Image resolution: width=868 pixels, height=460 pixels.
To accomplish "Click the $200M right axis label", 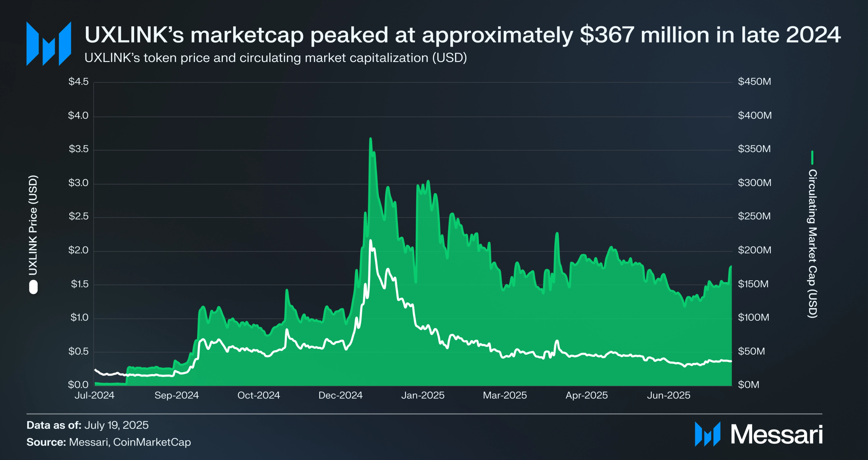I will (x=755, y=250).
